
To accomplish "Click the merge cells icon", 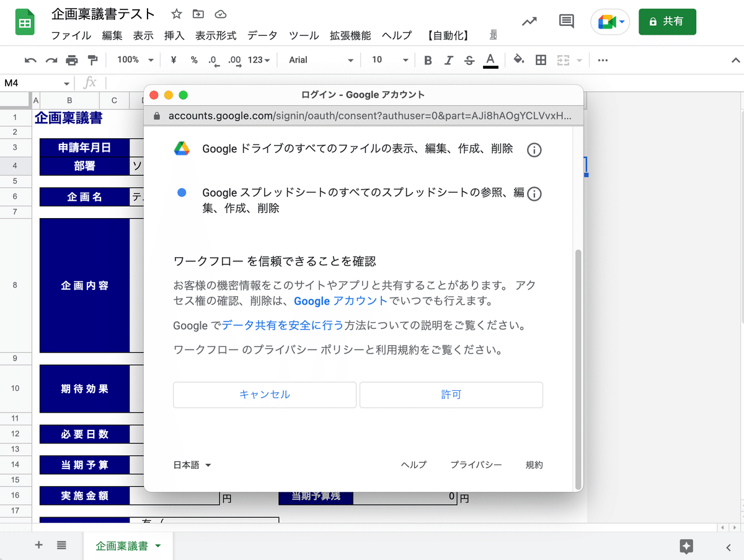I will [563, 60].
